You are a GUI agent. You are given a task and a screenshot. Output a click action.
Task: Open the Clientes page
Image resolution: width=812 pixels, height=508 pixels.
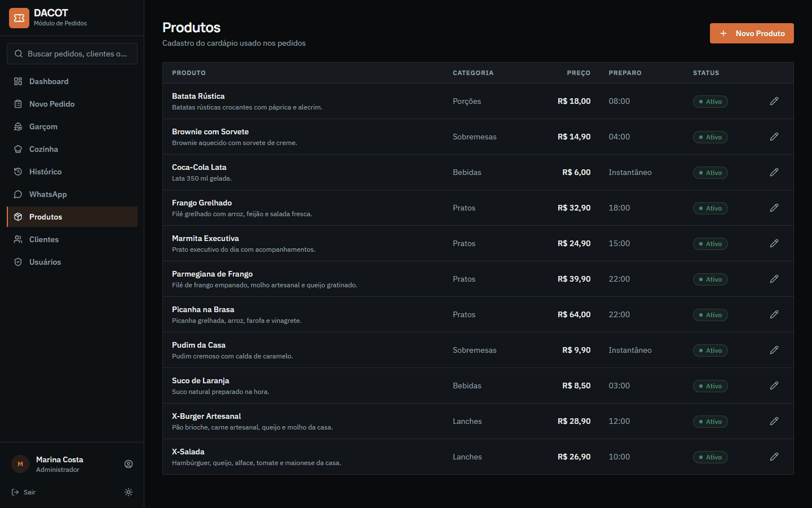click(72, 239)
